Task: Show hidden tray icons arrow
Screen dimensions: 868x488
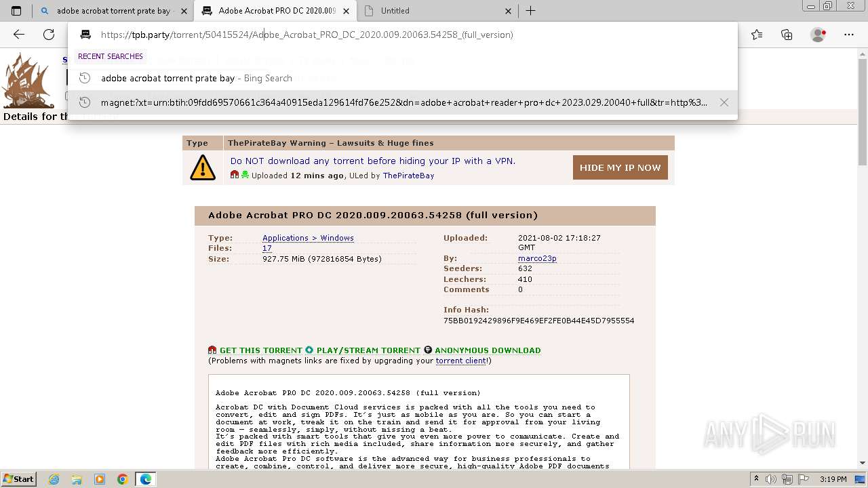Action: tap(757, 479)
